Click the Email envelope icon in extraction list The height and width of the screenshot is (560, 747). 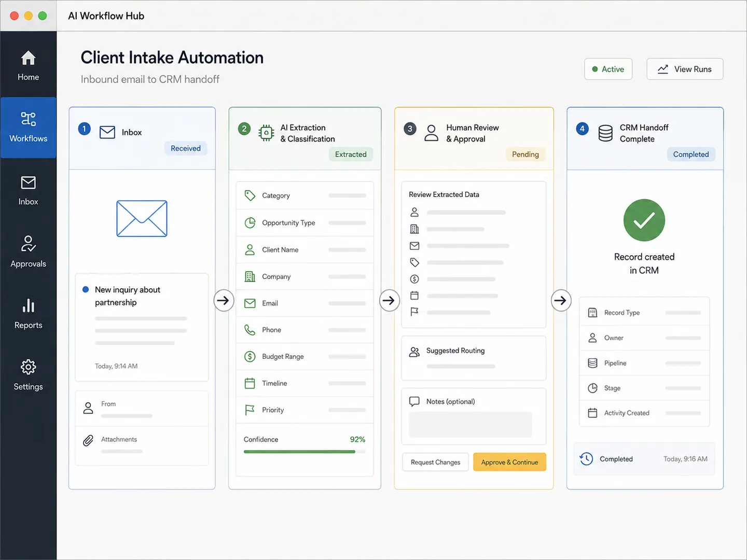[250, 303]
